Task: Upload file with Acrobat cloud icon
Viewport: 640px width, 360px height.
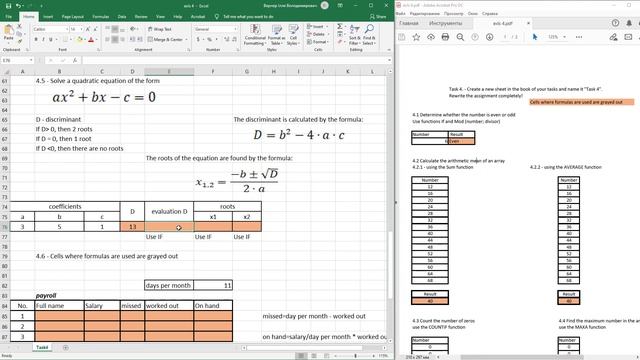Action: tap(431, 37)
